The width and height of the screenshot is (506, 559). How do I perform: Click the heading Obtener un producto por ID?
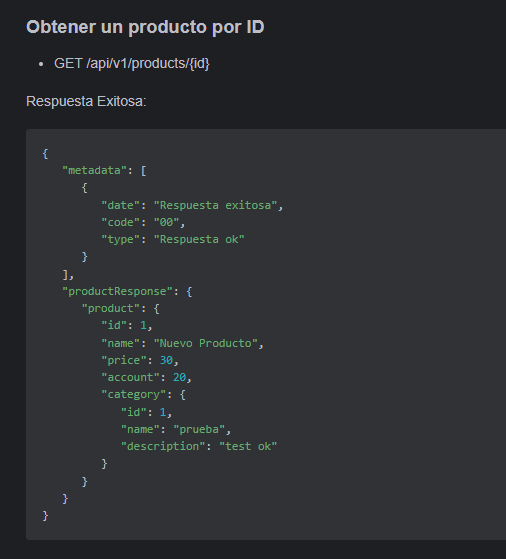click(145, 27)
